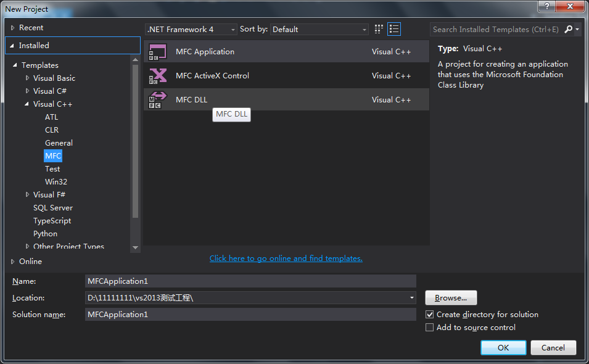This screenshot has width=589, height=364.
Task: Click the link to find templates online
Action: pyautogui.click(x=286, y=258)
